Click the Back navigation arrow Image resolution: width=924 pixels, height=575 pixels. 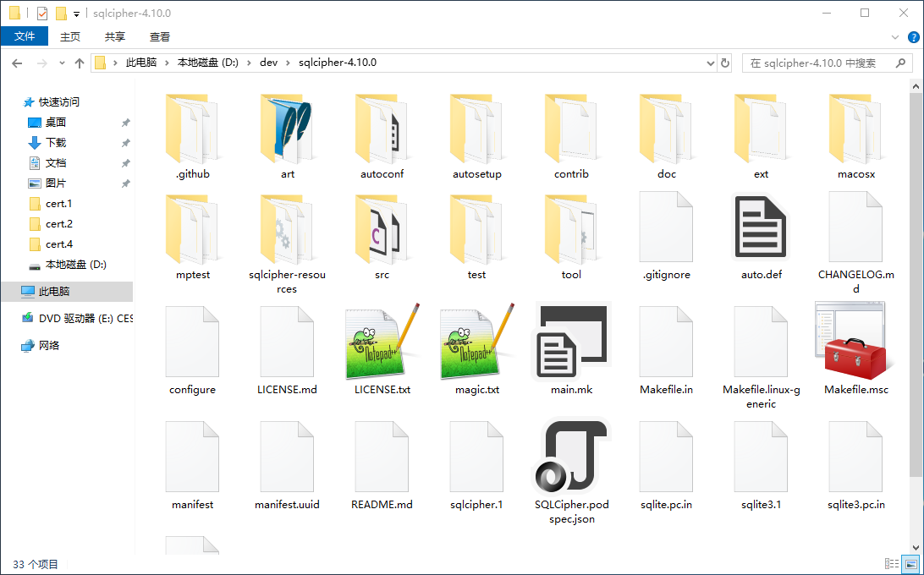[x=17, y=63]
